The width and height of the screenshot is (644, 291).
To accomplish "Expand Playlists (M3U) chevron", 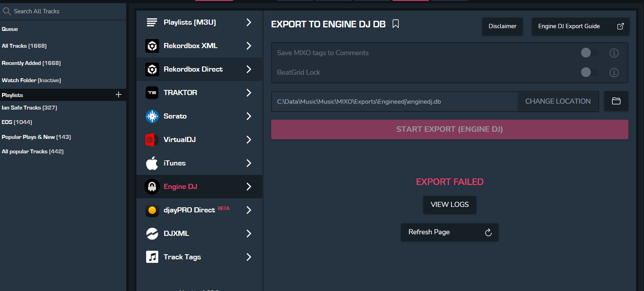I will [x=249, y=22].
